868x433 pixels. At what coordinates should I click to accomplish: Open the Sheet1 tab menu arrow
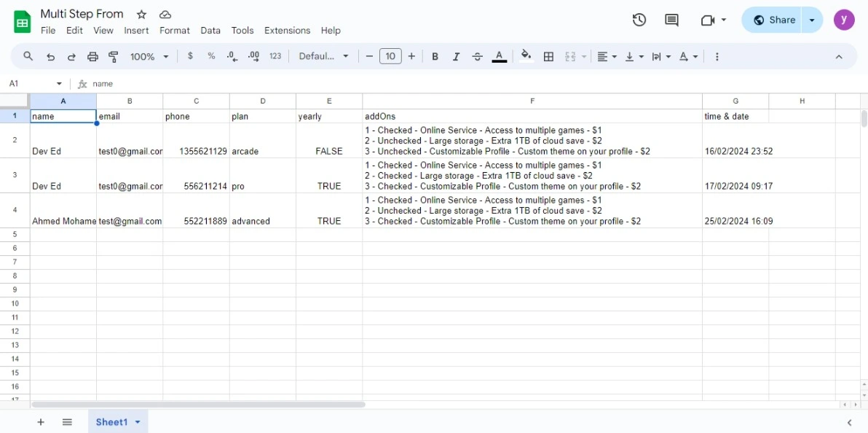click(x=138, y=423)
